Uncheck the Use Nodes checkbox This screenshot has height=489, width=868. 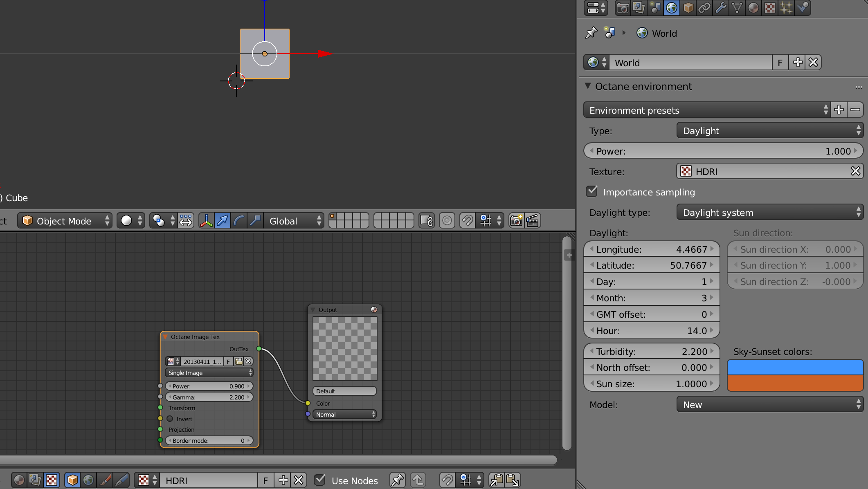(x=320, y=480)
